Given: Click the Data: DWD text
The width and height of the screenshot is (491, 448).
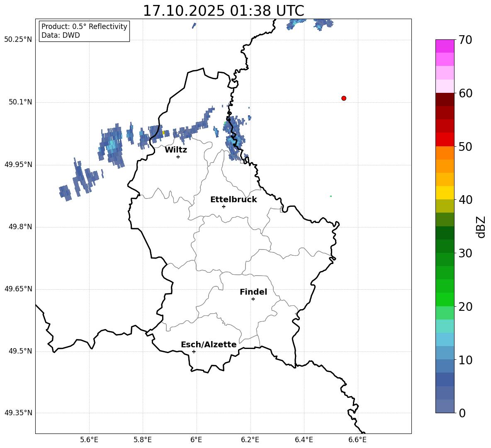Looking at the screenshot, I should (61, 35).
